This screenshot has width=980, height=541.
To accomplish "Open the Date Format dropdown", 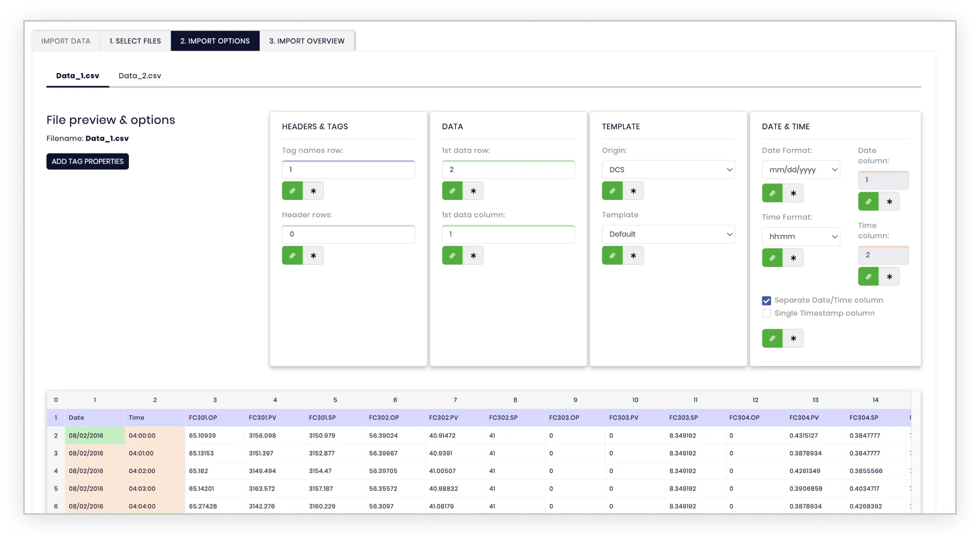I will (801, 169).
